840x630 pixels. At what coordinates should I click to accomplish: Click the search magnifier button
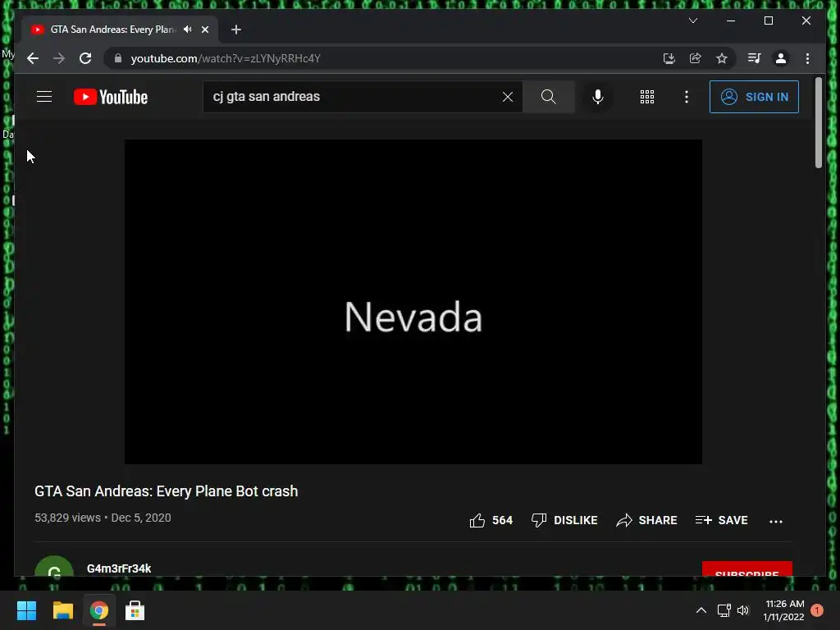(x=549, y=97)
